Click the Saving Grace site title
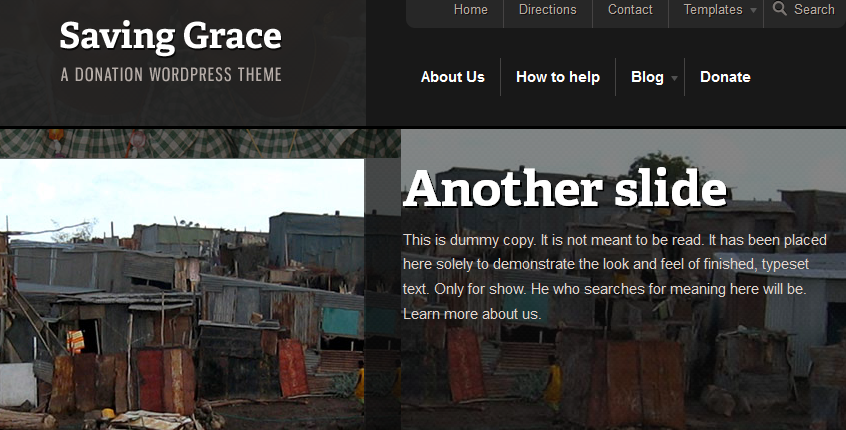 pos(170,36)
